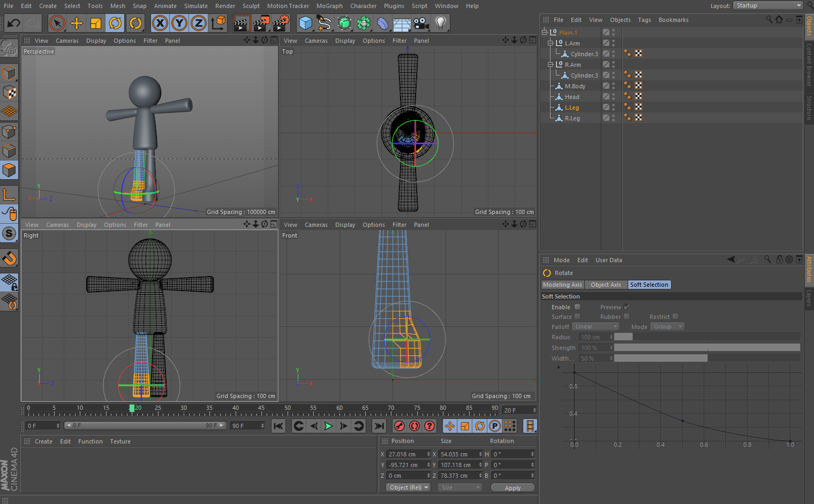Select the Move tool in the toolbar
The image size is (814, 504).
[x=77, y=23]
